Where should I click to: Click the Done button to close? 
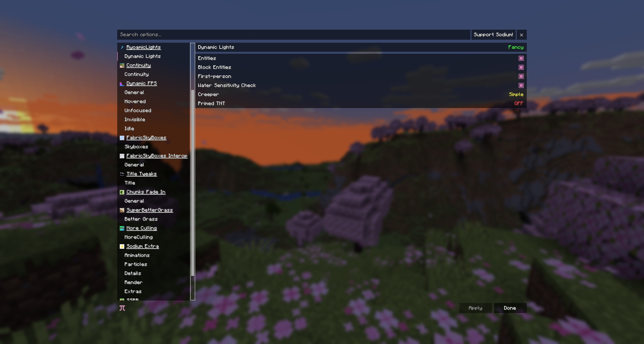[x=510, y=308]
